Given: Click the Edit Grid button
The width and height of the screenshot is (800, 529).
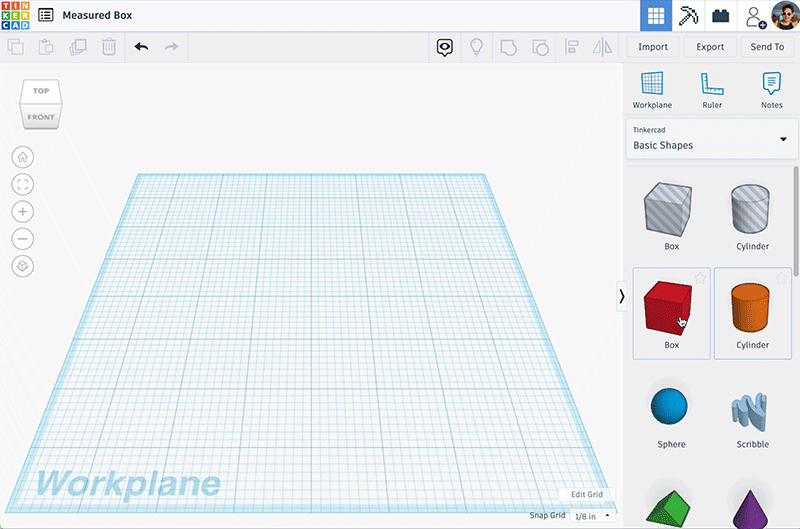Looking at the screenshot, I should coord(587,494).
